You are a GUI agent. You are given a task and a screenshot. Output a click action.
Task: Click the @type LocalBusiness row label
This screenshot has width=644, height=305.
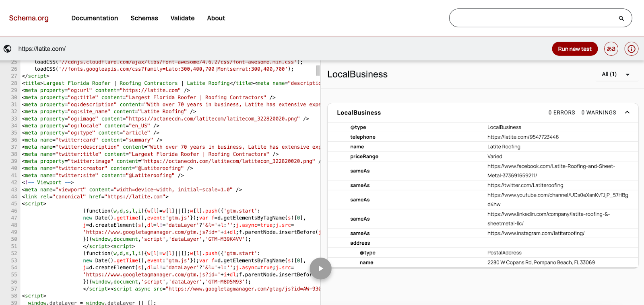point(358,127)
